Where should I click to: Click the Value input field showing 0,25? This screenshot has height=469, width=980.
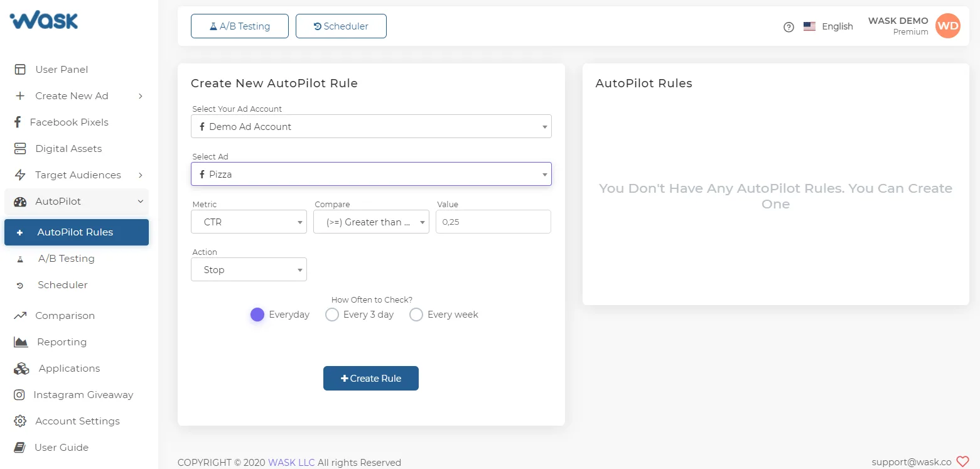coord(493,222)
